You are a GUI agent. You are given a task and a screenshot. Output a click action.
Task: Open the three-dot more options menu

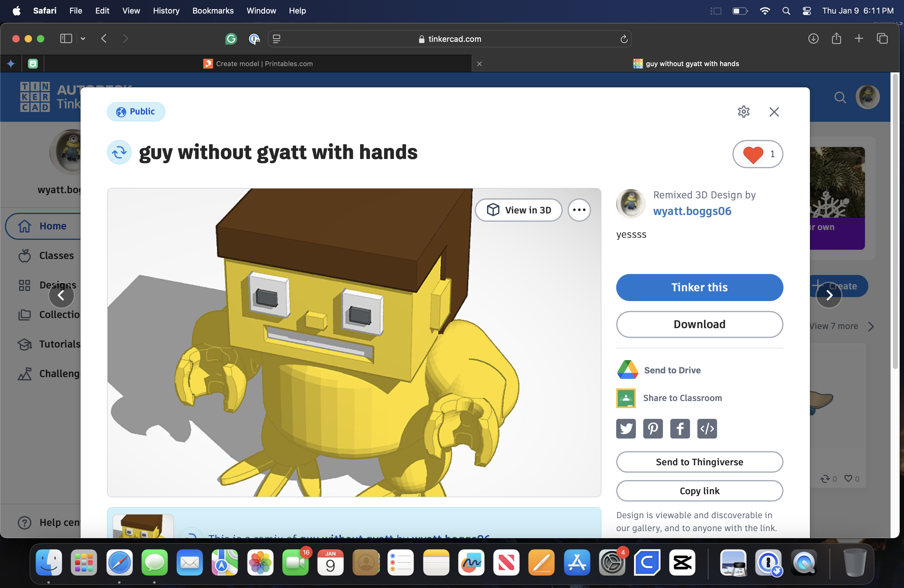pyautogui.click(x=579, y=210)
